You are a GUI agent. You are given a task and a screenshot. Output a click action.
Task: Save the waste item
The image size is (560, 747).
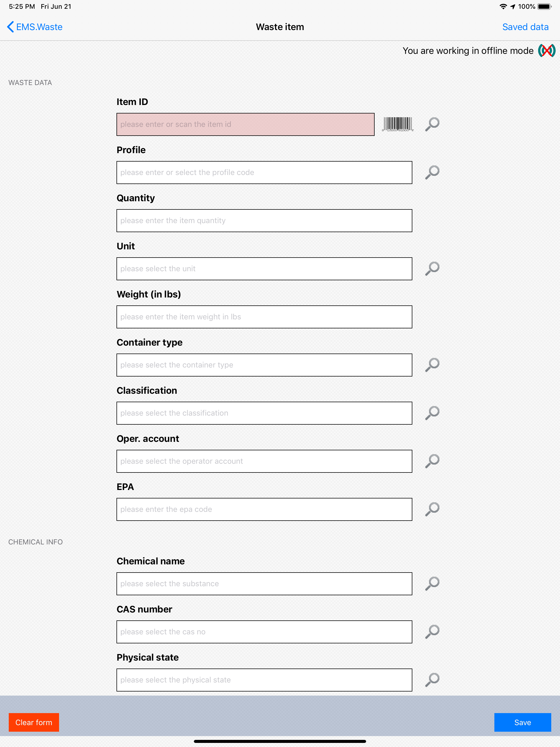click(523, 722)
